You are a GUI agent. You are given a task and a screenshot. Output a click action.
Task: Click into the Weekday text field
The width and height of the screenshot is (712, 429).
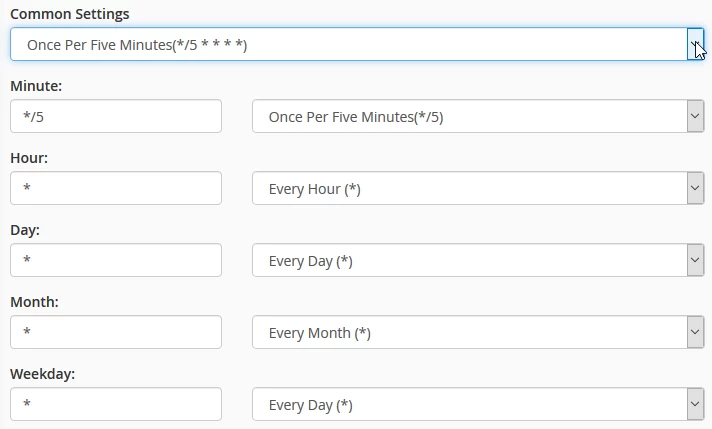[116, 404]
